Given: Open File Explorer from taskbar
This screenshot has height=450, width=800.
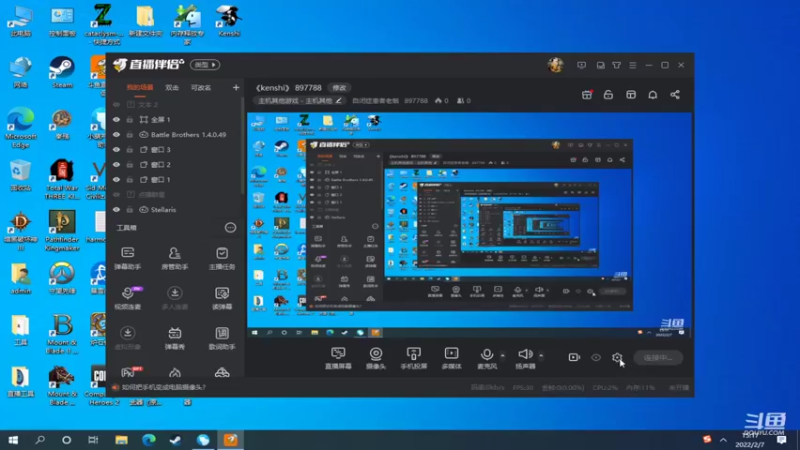Looking at the screenshot, I should pyautogui.click(x=121, y=440).
